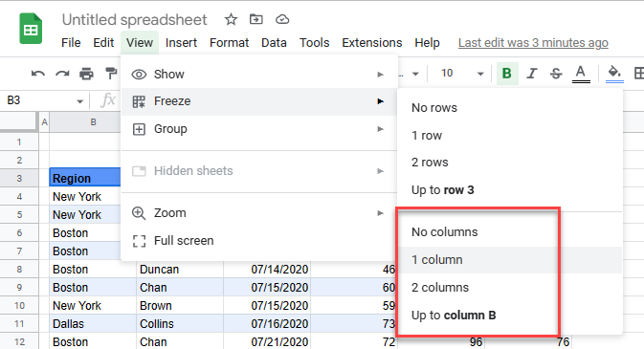Screen dimensions: 644x349
Task: Open the Format menu
Action: coord(229,43)
